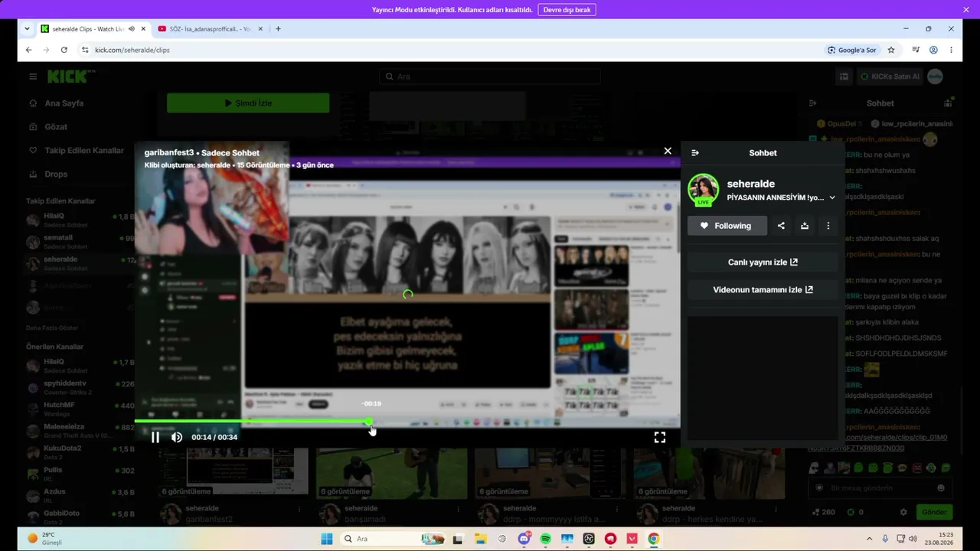Screen dimensions: 980x551
Task: Open the browser media controls icon
Action: (916, 50)
